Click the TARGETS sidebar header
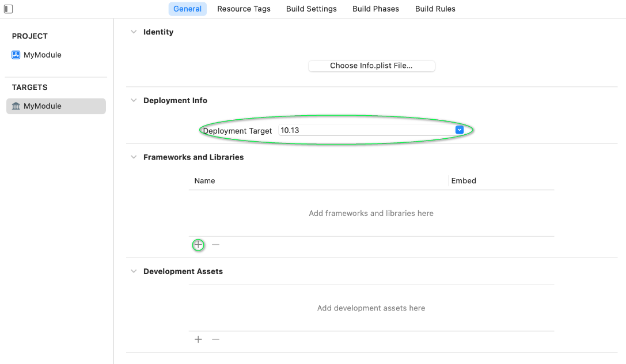626x364 pixels. (x=30, y=88)
